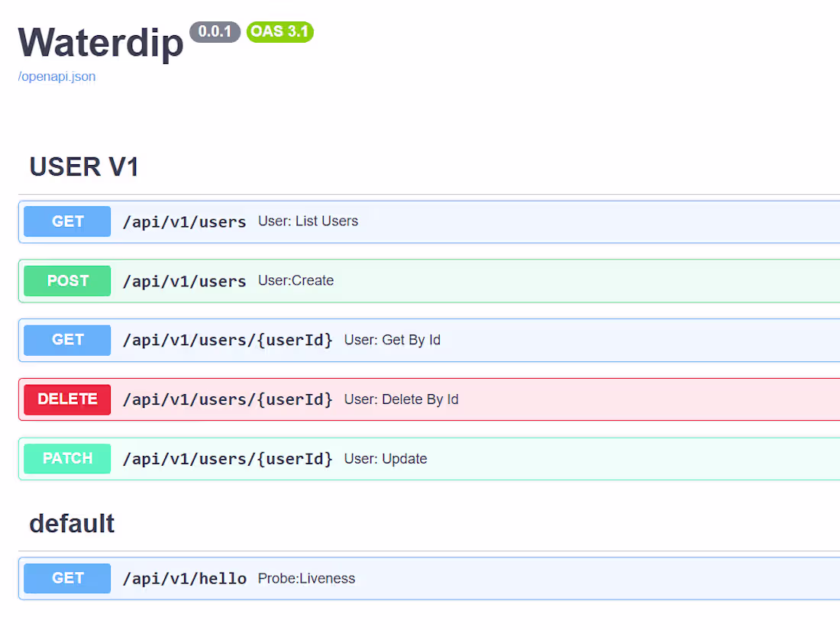Image resolution: width=840 pixels, height=630 pixels.
Task: Click the GET badge for Probe:Liveness
Action: (x=66, y=578)
